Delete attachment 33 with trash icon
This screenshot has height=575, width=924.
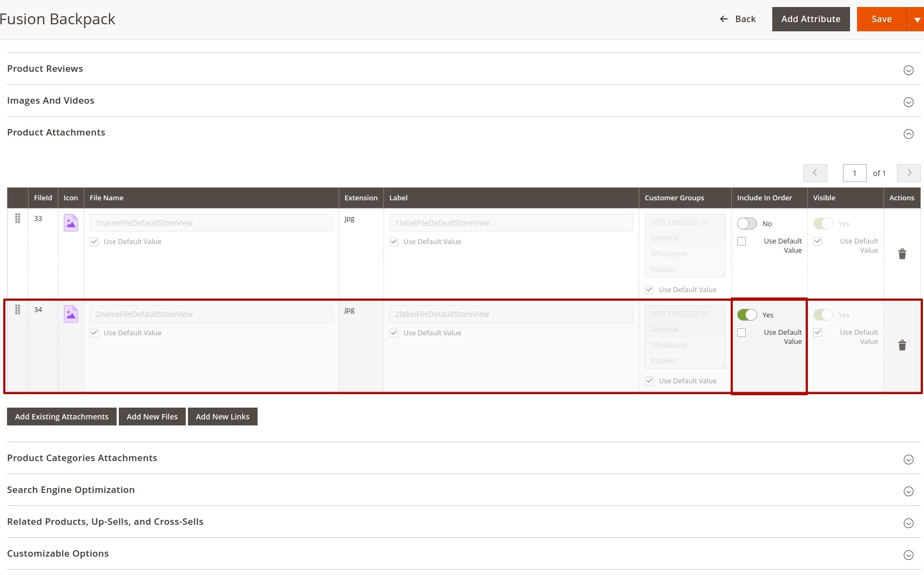click(902, 254)
